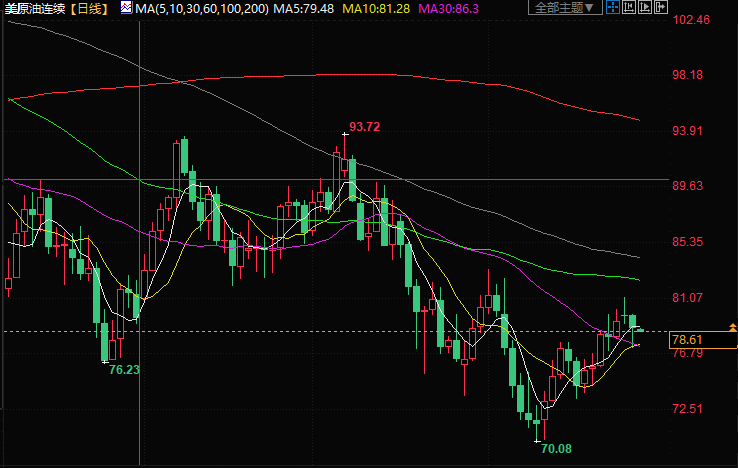The height and width of the screenshot is (468, 738).
Task: Click the 76.23 low price marker
Action: point(124,369)
